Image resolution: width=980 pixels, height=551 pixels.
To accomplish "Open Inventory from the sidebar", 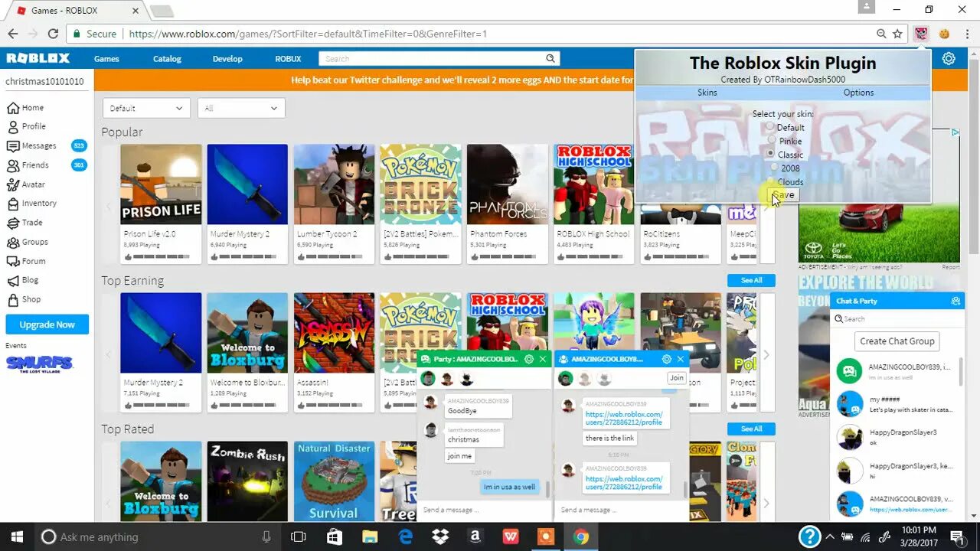I will 31,204.
